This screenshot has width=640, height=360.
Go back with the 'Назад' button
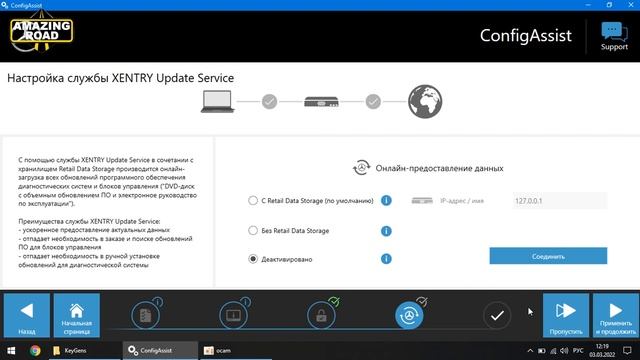coord(27,315)
